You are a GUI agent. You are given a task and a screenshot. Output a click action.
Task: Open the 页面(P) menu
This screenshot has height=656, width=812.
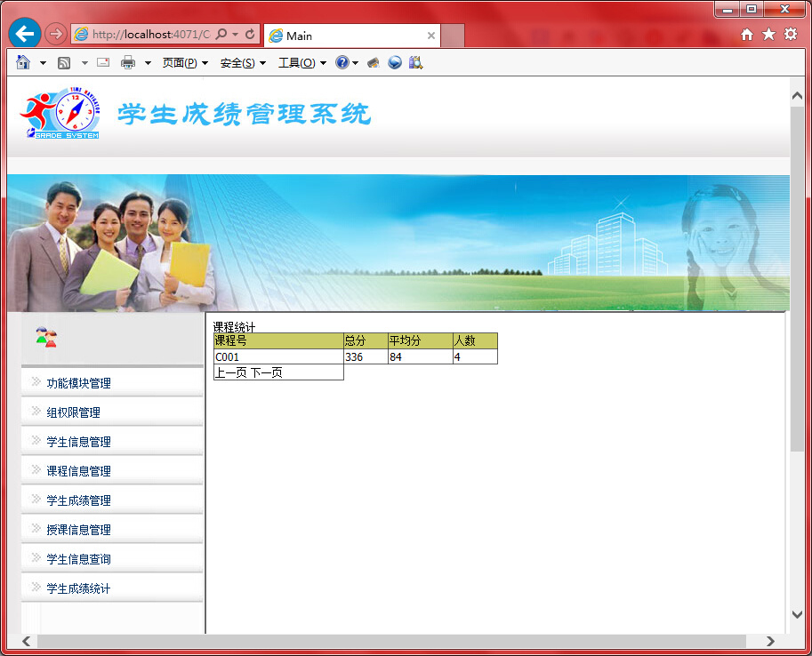click(x=185, y=62)
